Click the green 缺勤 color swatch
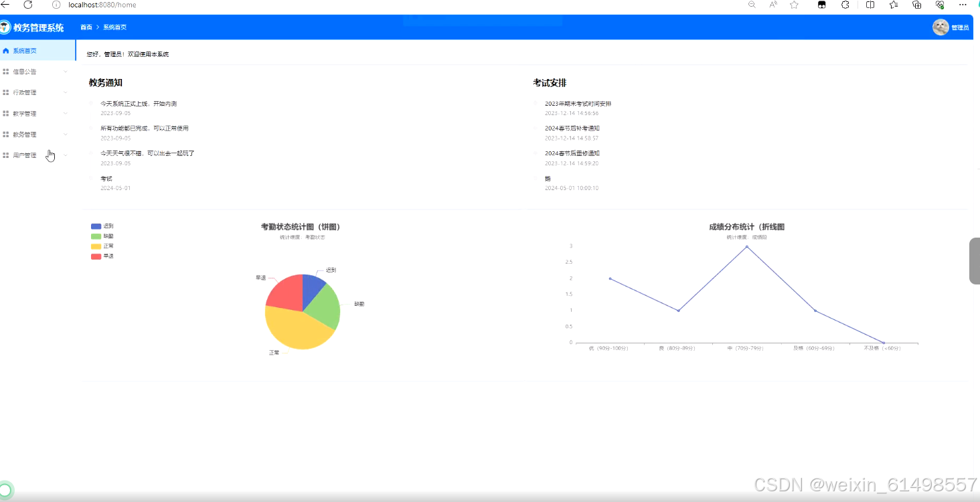The width and height of the screenshot is (980, 502). pyautogui.click(x=94, y=236)
